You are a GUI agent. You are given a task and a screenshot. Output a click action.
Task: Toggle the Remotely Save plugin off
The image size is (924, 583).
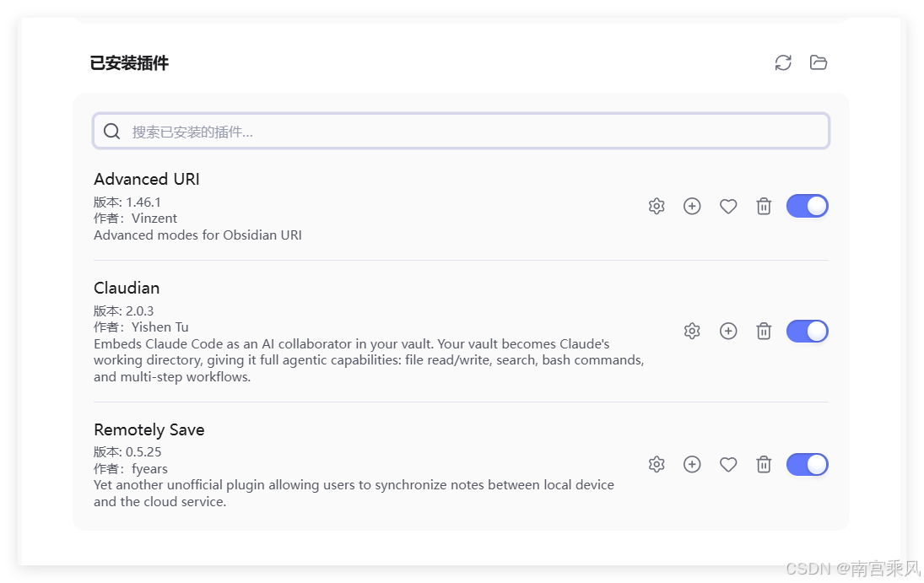(808, 465)
